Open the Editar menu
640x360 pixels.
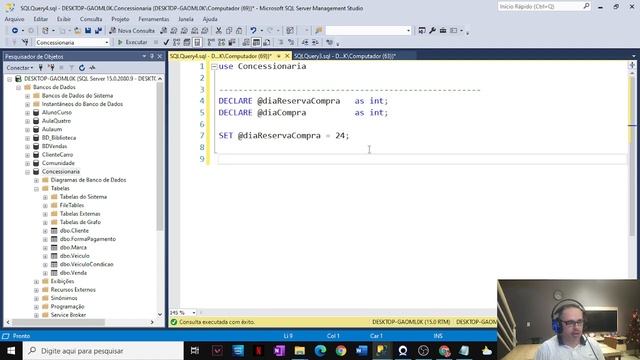(x=40, y=19)
